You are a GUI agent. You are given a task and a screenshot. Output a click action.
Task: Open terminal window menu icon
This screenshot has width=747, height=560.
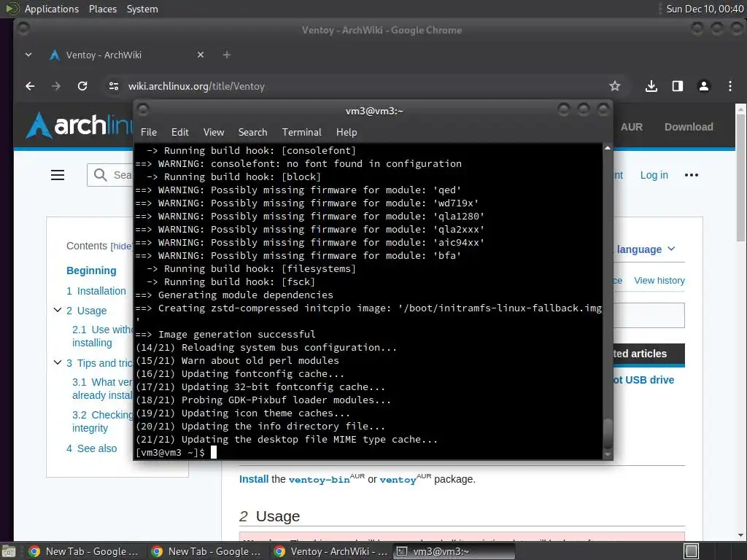(x=143, y=110)
